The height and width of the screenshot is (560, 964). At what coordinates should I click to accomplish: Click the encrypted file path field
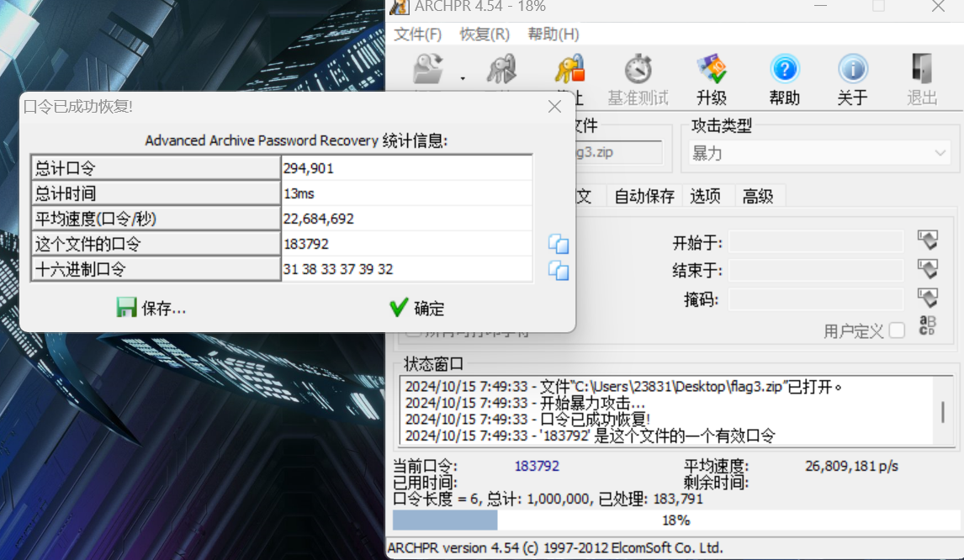618,152
